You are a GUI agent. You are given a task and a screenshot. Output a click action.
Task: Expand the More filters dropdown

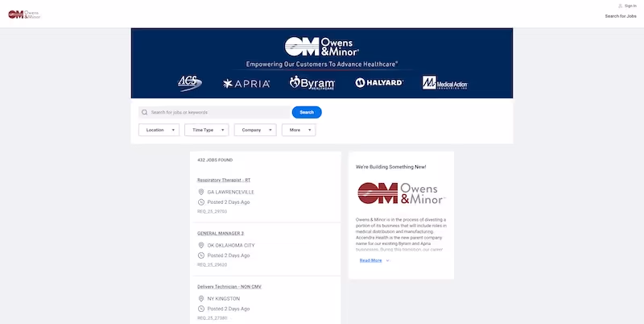click(299, 130)
